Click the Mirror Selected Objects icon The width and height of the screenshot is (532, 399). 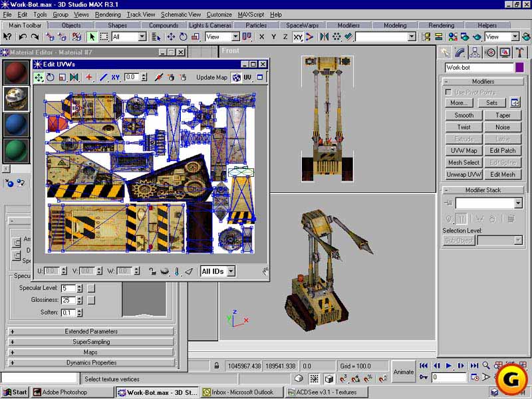(x=324, y=37)
